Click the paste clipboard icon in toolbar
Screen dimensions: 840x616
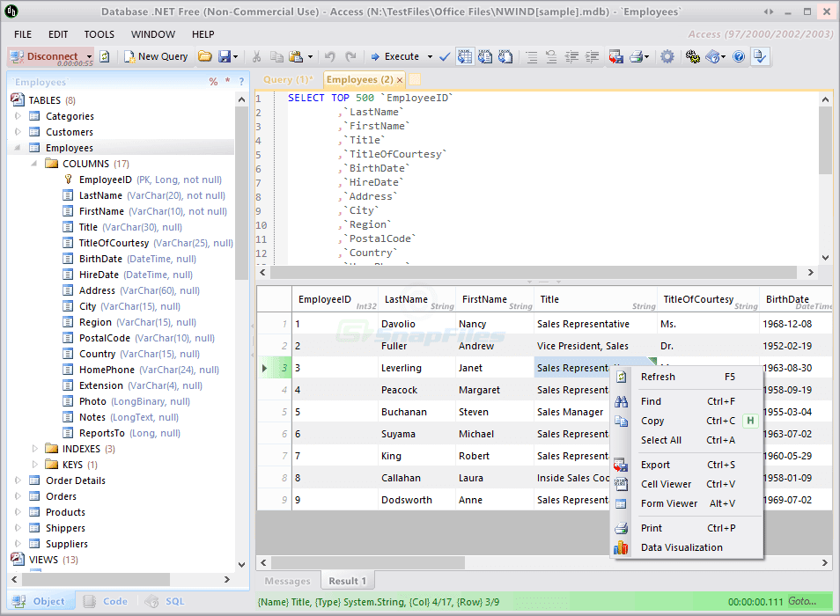pyautogui.click(x=296, y=56)
